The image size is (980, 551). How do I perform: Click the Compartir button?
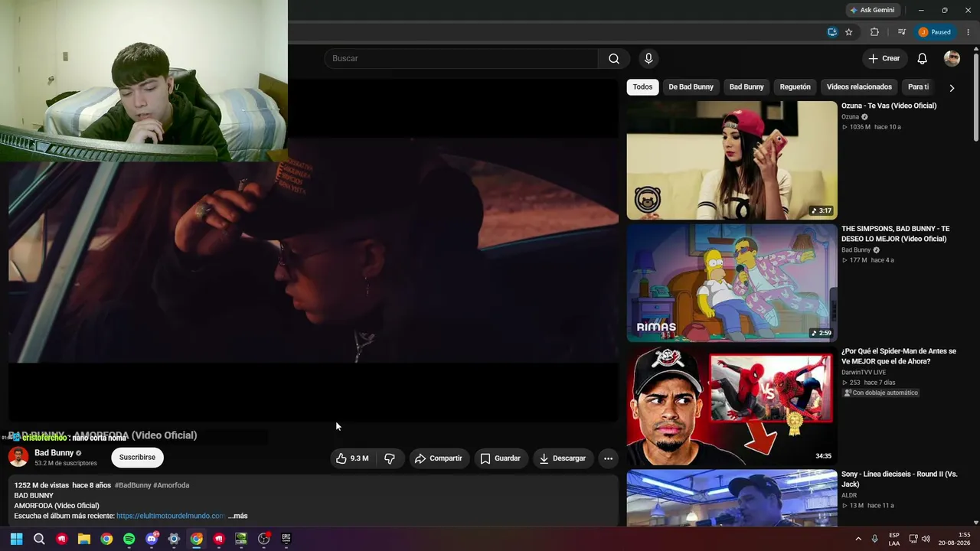[x=439, y=458]
